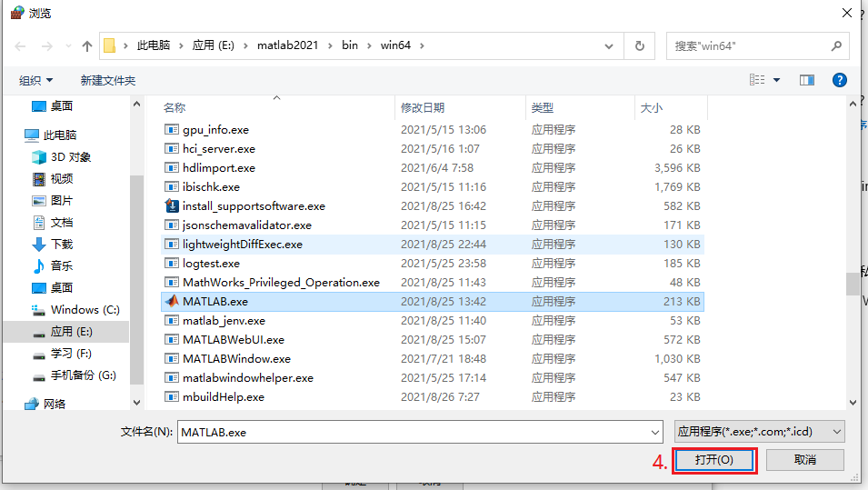Click the 取消 button
The image size is (868, 490).
[x=805, y=460]
